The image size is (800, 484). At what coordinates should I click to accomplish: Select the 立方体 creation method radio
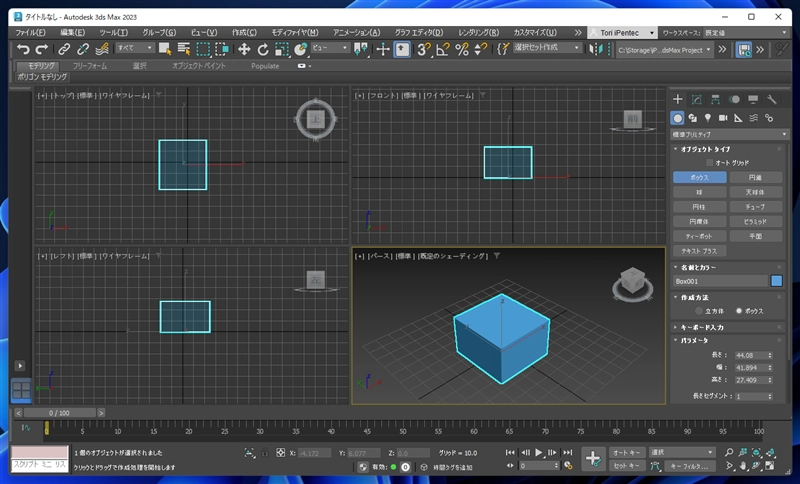pyautogui.click(x=699, y=311)
